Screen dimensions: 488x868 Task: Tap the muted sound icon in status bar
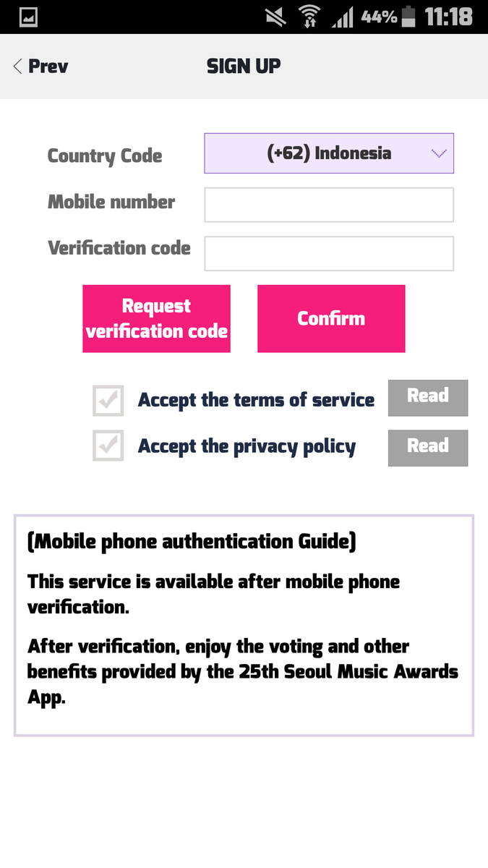pos(275,17)
